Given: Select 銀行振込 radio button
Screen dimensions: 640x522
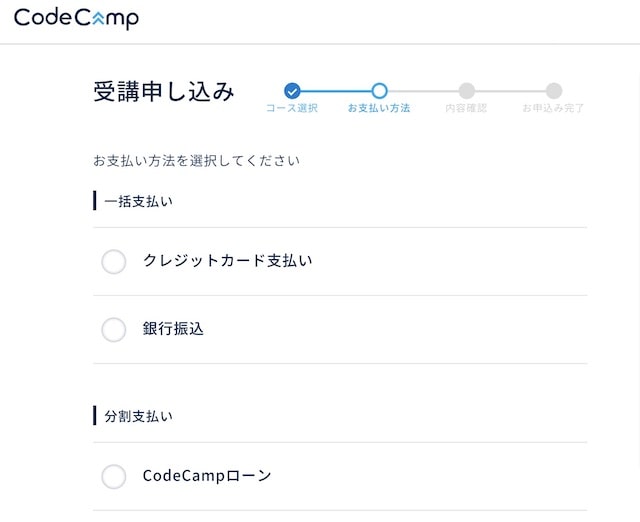Looking at the screenshot, I should [x=113, y=330].
